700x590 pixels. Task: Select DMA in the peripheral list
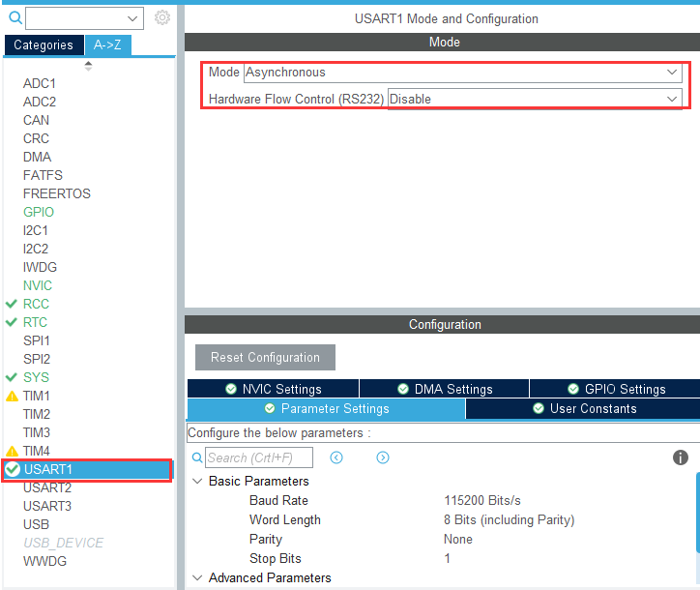tap(38, 157)
